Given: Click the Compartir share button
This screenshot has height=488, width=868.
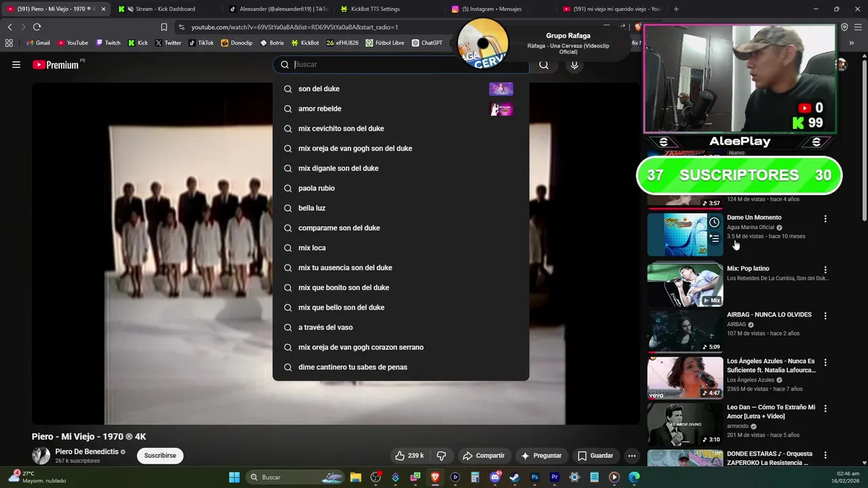Looking at the screenshot, I should pyautogui.click(x=484, y=455).
